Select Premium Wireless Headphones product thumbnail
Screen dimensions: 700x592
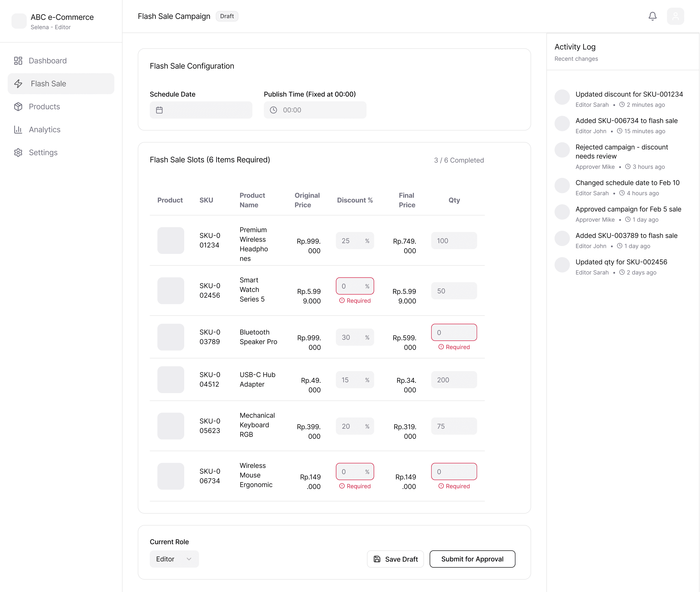click(171, 241)
